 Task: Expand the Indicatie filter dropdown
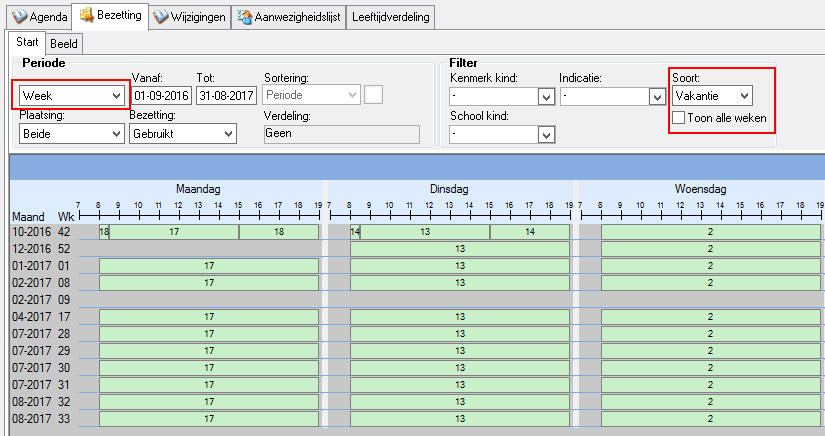click(x=657, y=97)
